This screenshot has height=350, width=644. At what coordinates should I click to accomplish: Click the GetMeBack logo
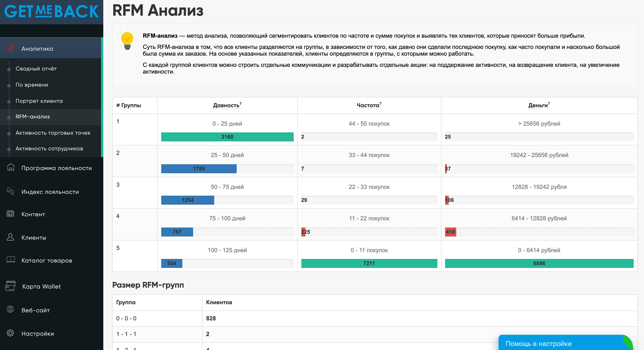(51, 11)
